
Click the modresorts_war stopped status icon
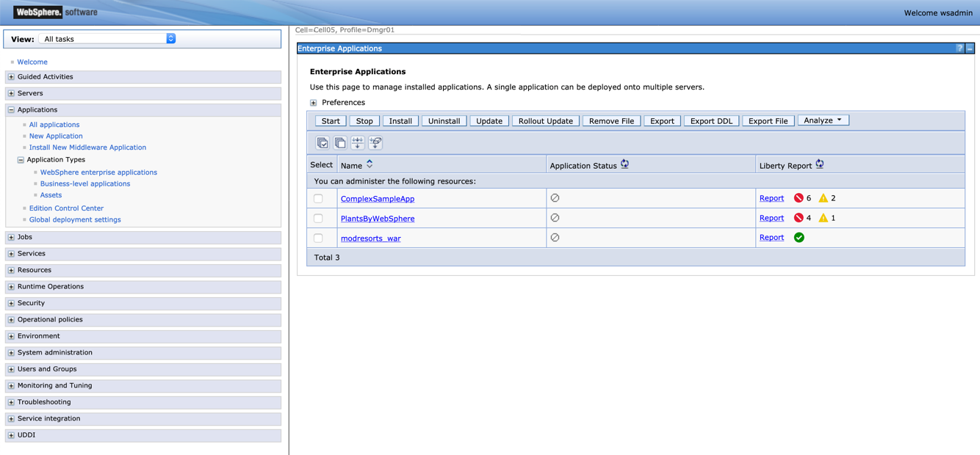pyautogui.click(x=555, y=238)
